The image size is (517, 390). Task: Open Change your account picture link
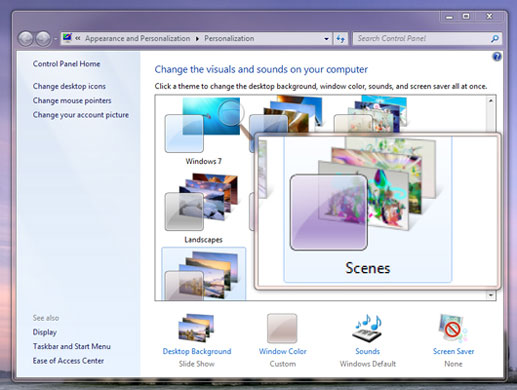click(81, 115)
